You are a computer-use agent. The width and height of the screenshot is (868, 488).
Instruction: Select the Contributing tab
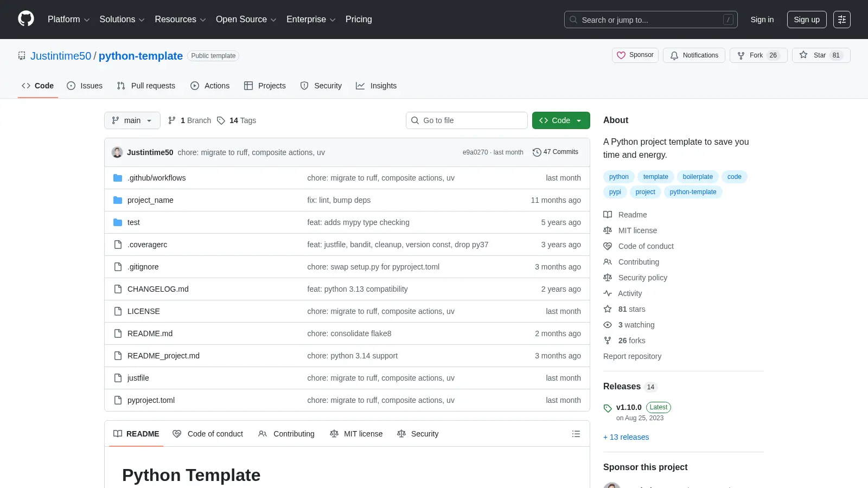tap(286, 434)
